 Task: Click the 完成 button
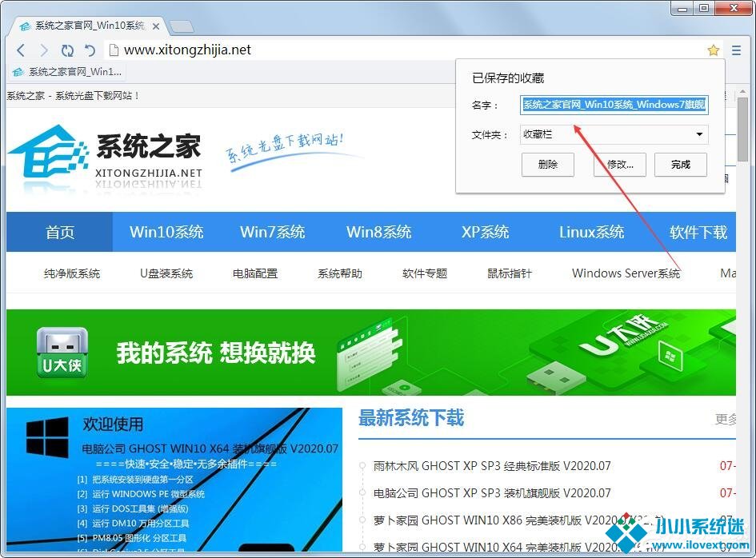tap(680, 165)
